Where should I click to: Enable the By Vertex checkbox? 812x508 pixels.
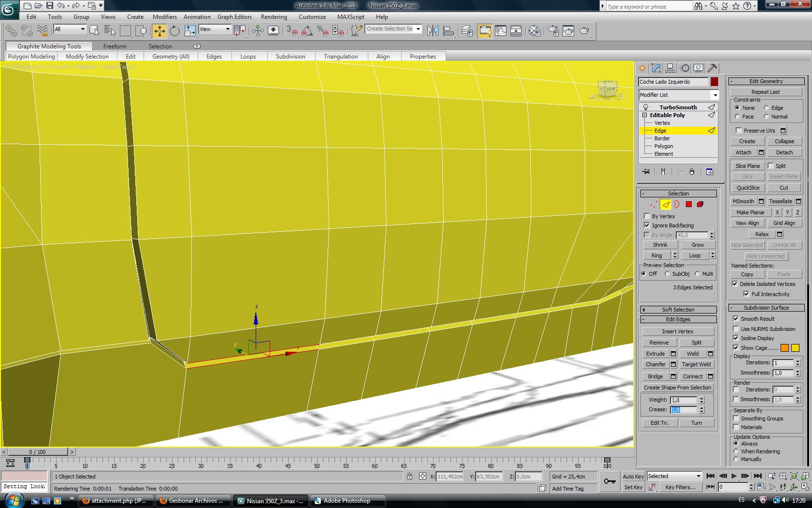tap(647, 216)
